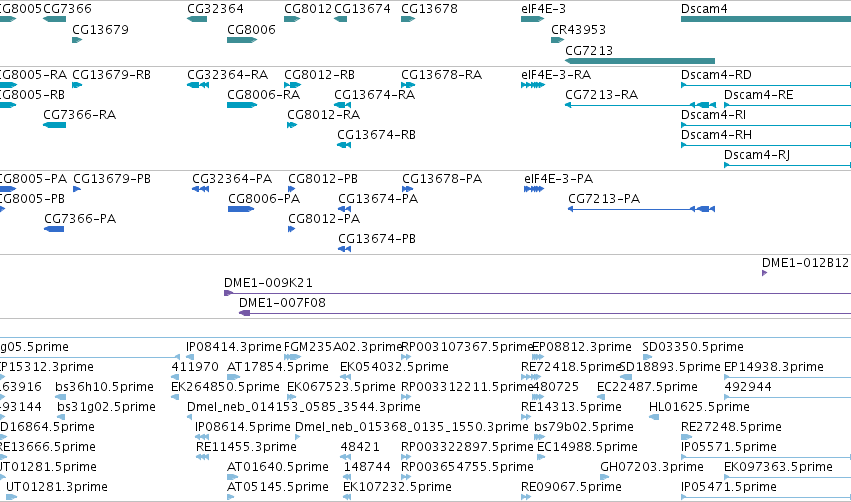Select the UT01281.3prime EST label
This screenshot has height=502, width=851.
point(56,487)
